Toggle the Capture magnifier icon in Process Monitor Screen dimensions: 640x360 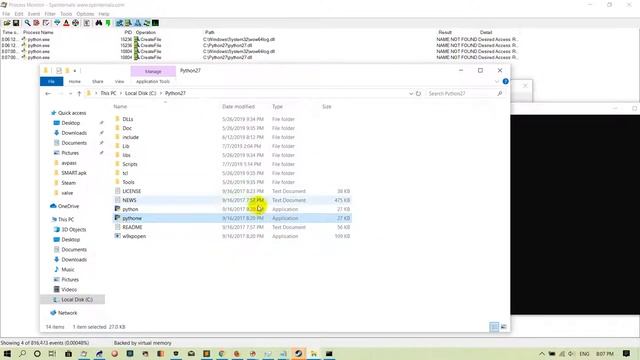(x=27, y=23)
